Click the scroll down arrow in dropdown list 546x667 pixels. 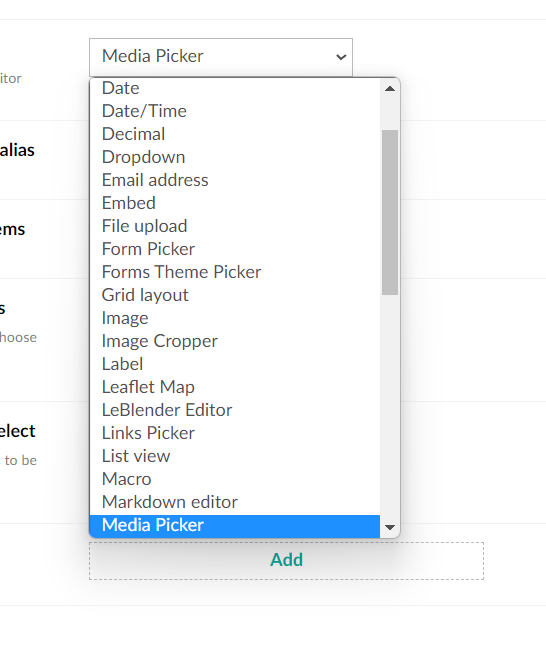[390, 527]
